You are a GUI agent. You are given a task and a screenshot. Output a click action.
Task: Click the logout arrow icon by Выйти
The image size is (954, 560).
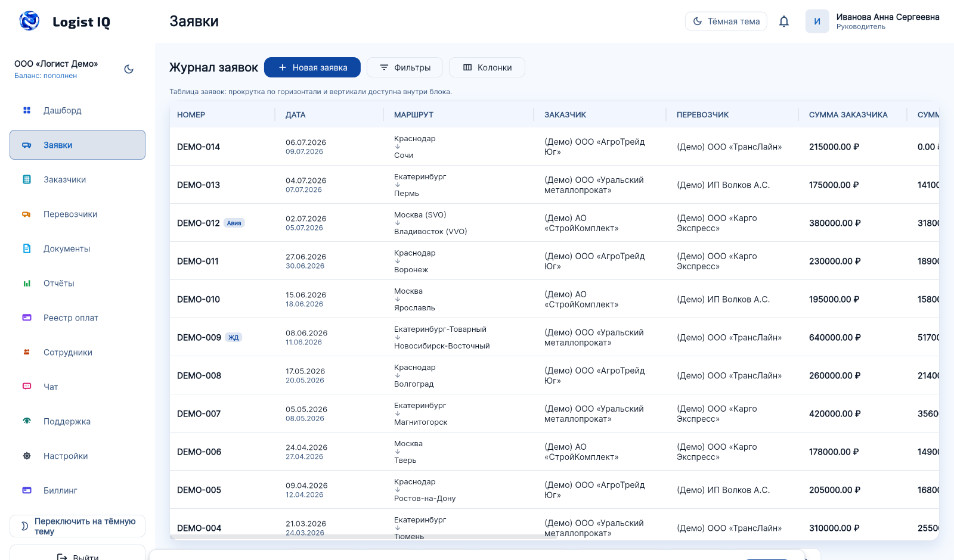(x=62, y=557)
